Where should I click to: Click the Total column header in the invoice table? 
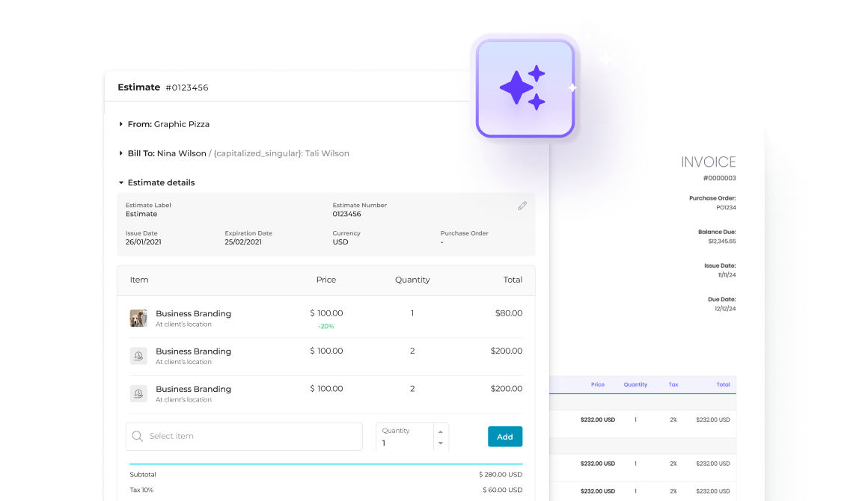723,384
